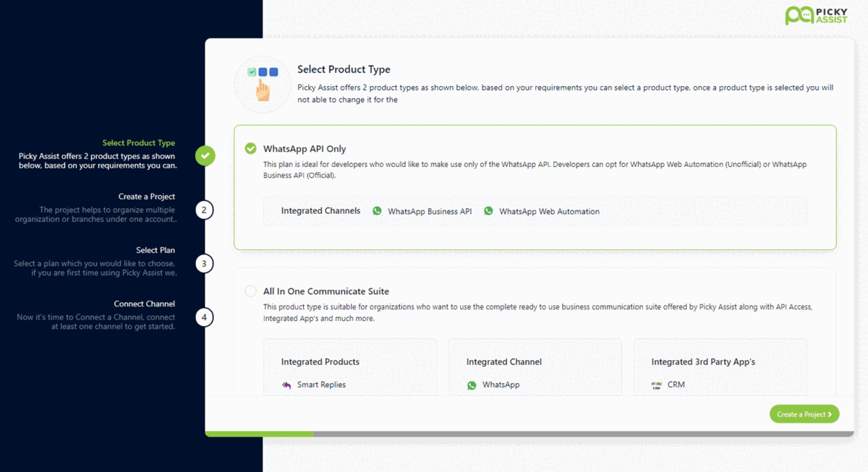
Task: Click the 'Integrated 3rd Party App's' heading
Action: (703, 361)
